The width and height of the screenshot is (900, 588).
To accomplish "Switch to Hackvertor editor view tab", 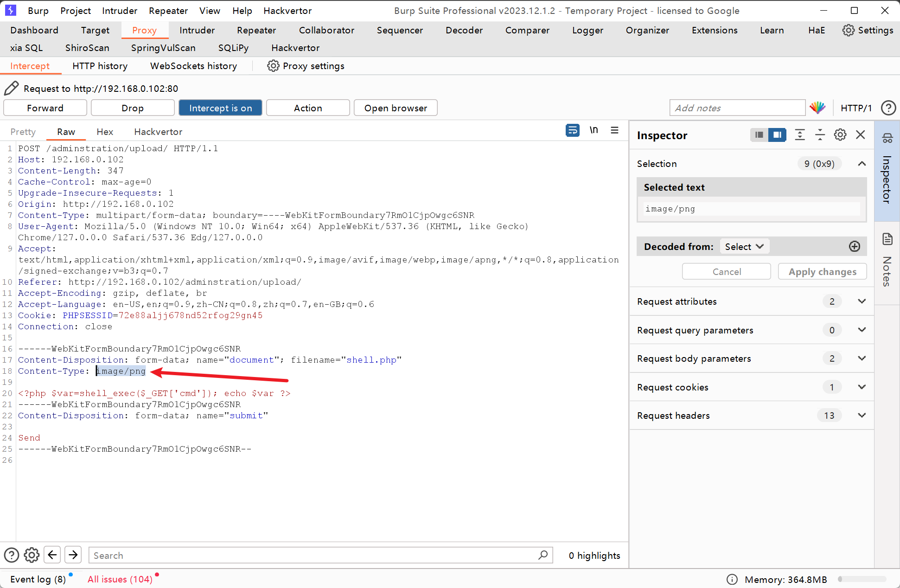I will [x=158, y=132].
